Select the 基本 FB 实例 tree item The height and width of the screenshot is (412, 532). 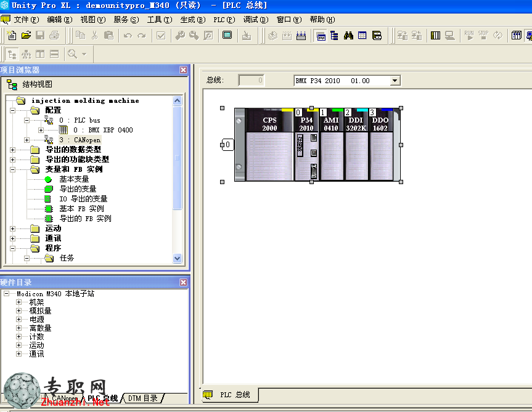pyautogui.click(x=81, y=209)
